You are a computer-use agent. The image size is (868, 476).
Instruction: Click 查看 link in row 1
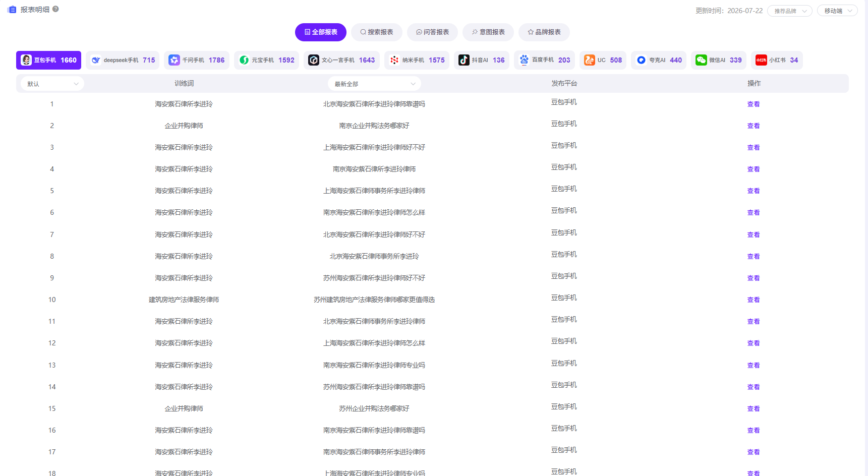click(754, 104)
